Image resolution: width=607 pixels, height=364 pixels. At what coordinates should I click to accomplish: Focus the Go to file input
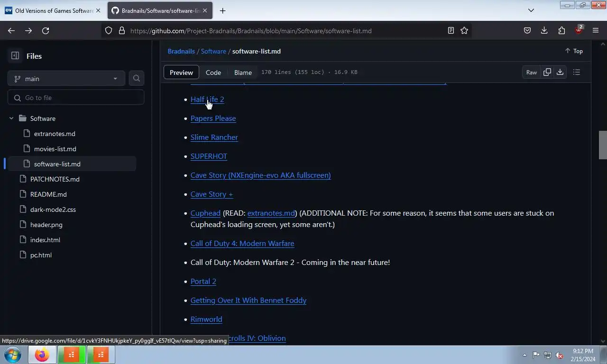click(76, 98)
